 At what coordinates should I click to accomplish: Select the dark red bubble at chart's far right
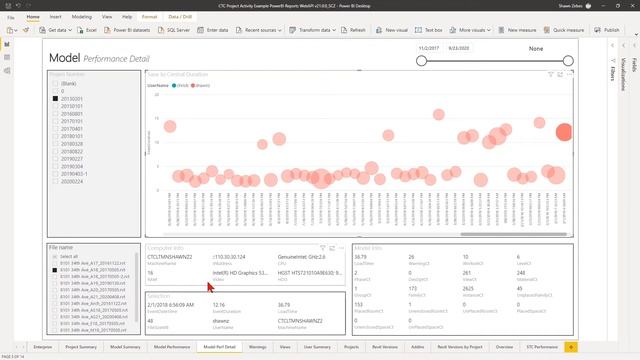pos(564,132)
